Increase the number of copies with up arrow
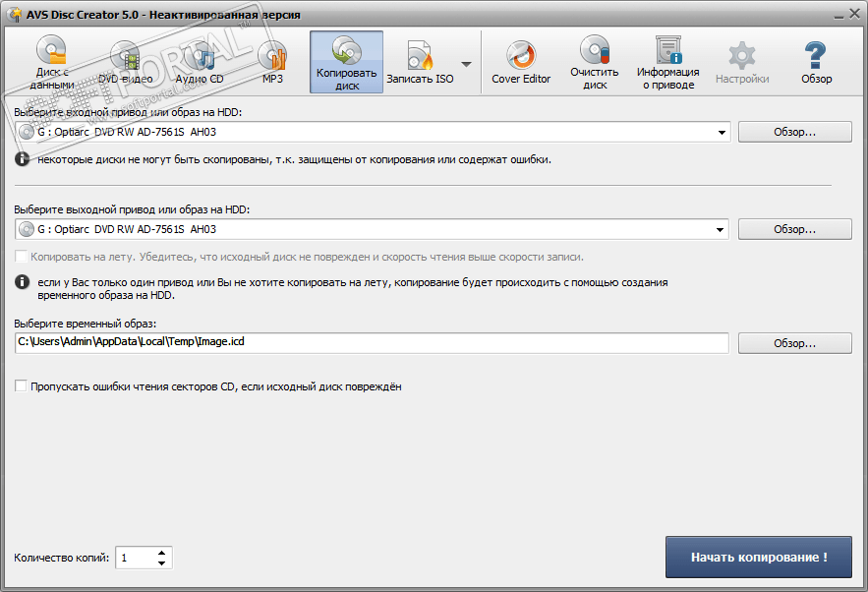The image size is (868, 592). [161, 553]
